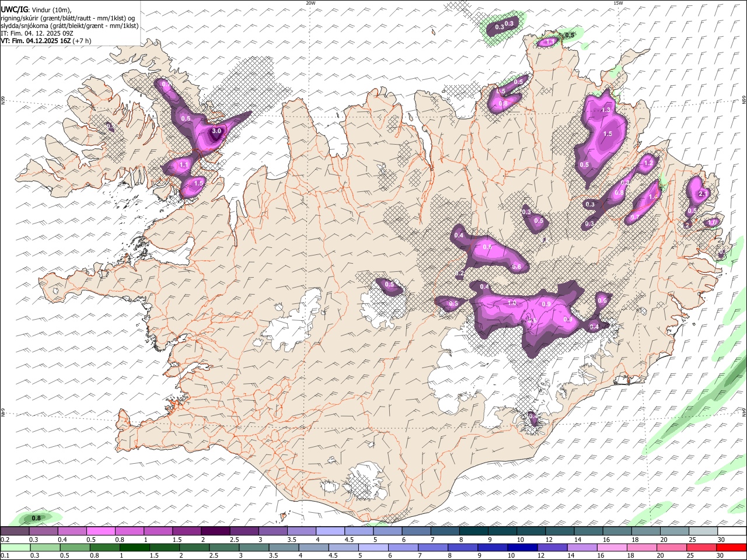Screen dimensions: 747x560
Task: Click the lower legend swatch labeled 25
Action: (x=701, y=547)
